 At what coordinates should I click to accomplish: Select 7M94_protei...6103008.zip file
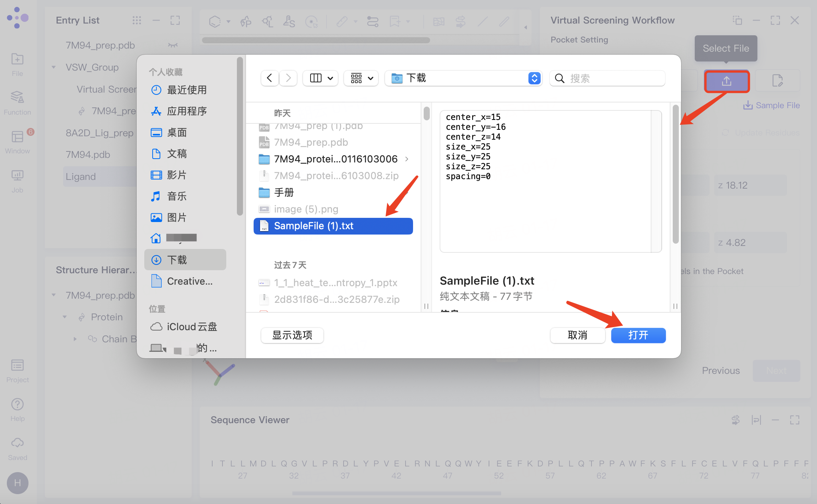[x=333, y=176]
